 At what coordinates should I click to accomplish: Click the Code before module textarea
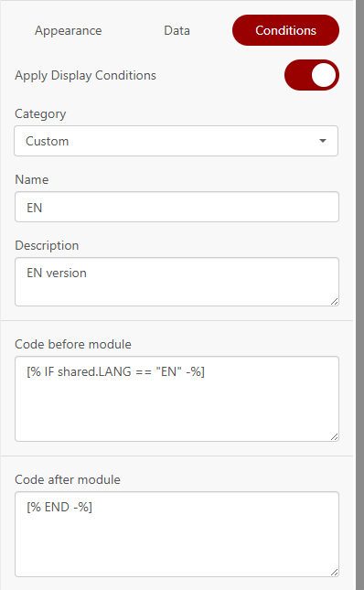pyautogui.click(x=177, y=399)
